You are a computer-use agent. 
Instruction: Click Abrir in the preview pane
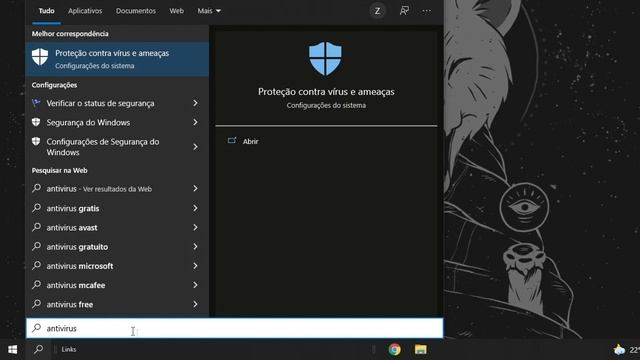250,141
